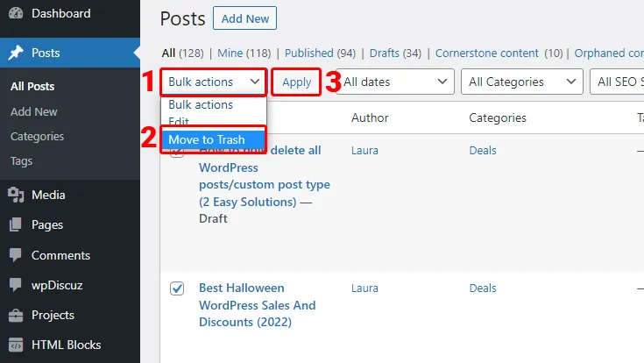Open Media menu label
Image resolution: width=644 pixels, height=363 pixels.
[48, 195]
